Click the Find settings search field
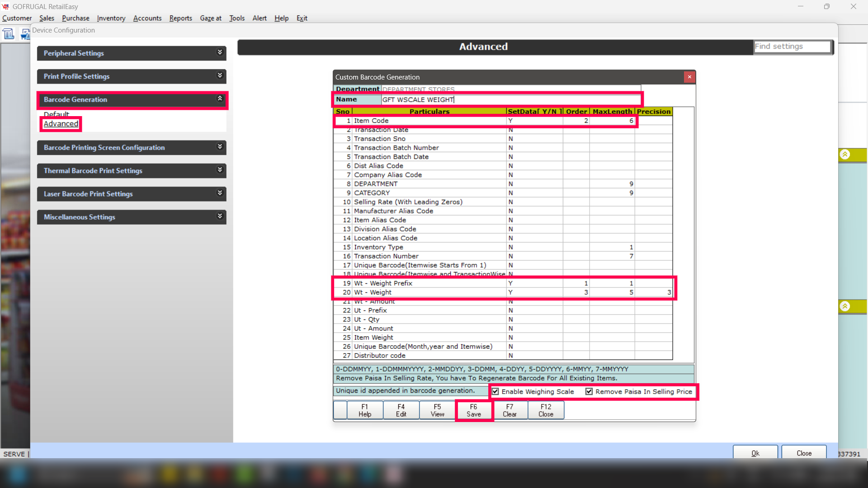The width and height of the screenshot is (868, 488). click(792, 47)
